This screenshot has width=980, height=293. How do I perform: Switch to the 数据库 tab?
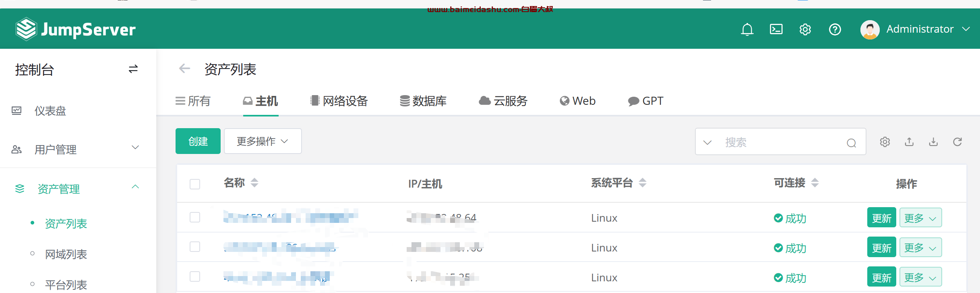coord(423,101)
